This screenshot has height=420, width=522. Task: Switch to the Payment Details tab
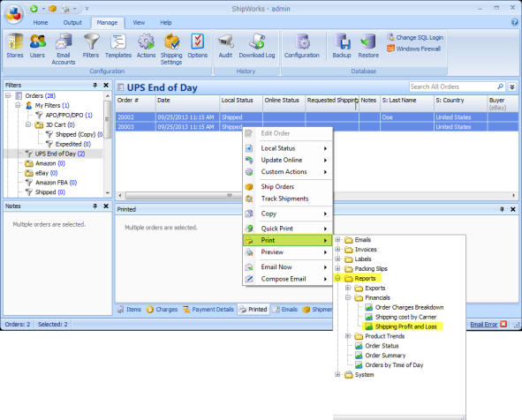(208, 309)
